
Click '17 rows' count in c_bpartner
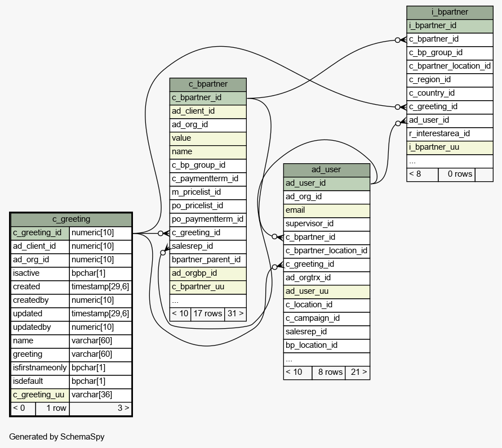[208, 314]
